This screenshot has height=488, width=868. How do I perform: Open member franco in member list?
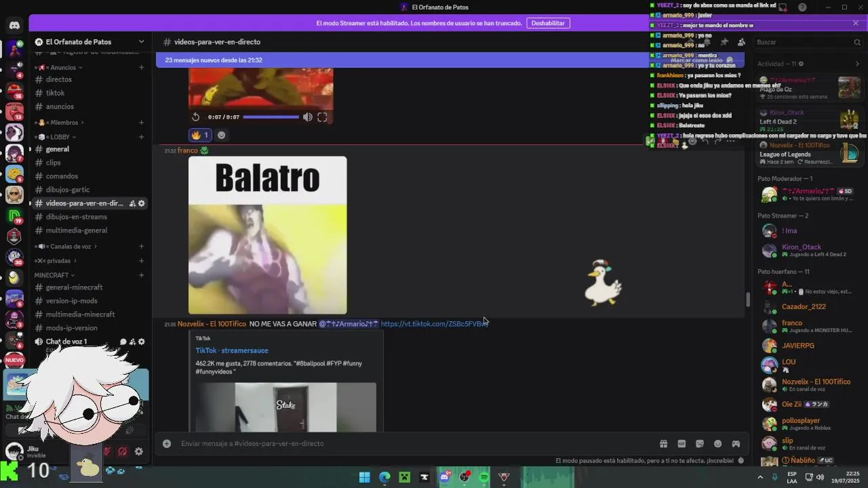click(807, 326)
